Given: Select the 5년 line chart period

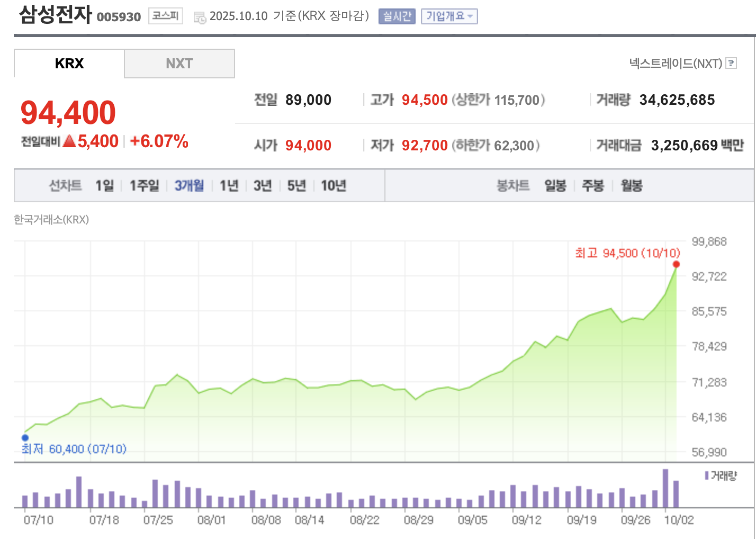Looking at the screenshot, I should [296, 185].
